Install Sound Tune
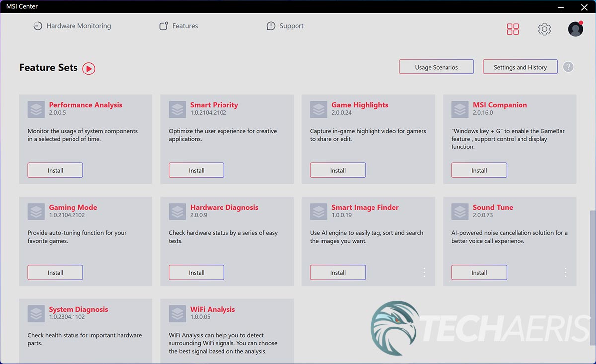 479,273
